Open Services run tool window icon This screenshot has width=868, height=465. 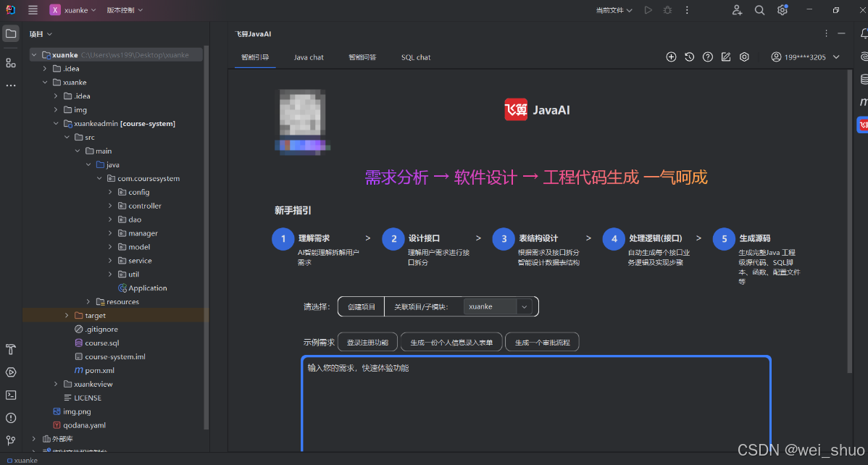[x=11, y=372]
